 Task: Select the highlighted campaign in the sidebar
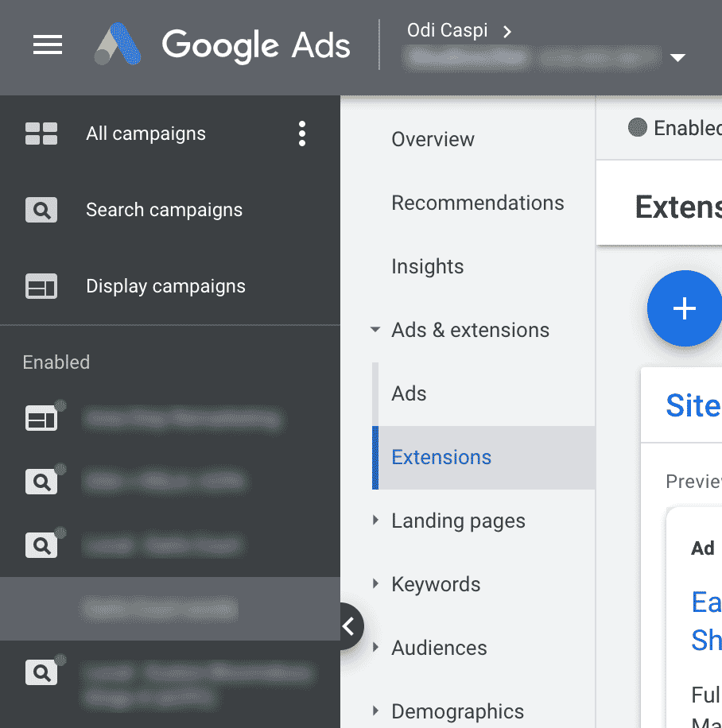tap(159, 609)
